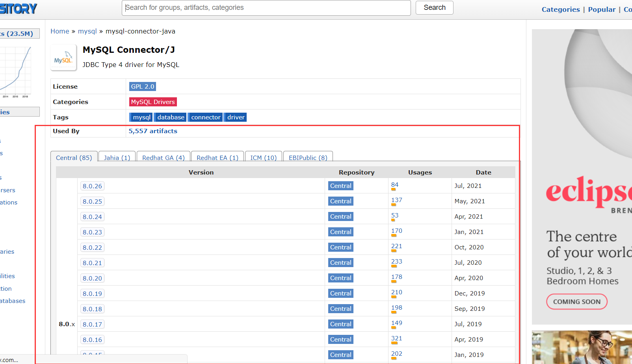Select the database tag
632x364 pixels.
tap(171, 117)
